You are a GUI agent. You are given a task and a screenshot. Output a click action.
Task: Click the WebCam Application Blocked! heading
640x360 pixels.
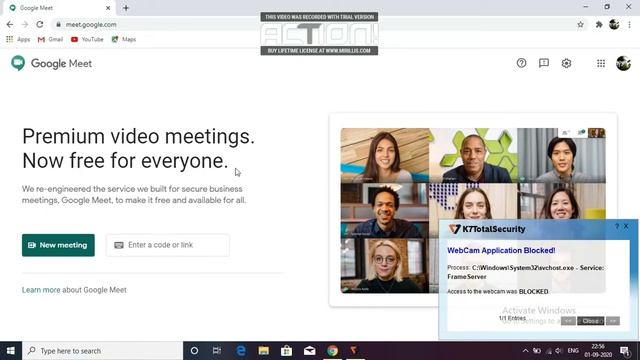pyautogui.click(x=501, y=251)
